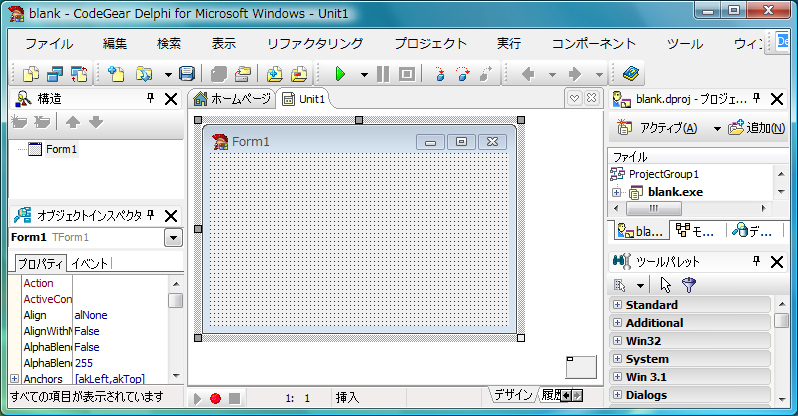Pin the Project Manager panel

click(x=757, y=98)
